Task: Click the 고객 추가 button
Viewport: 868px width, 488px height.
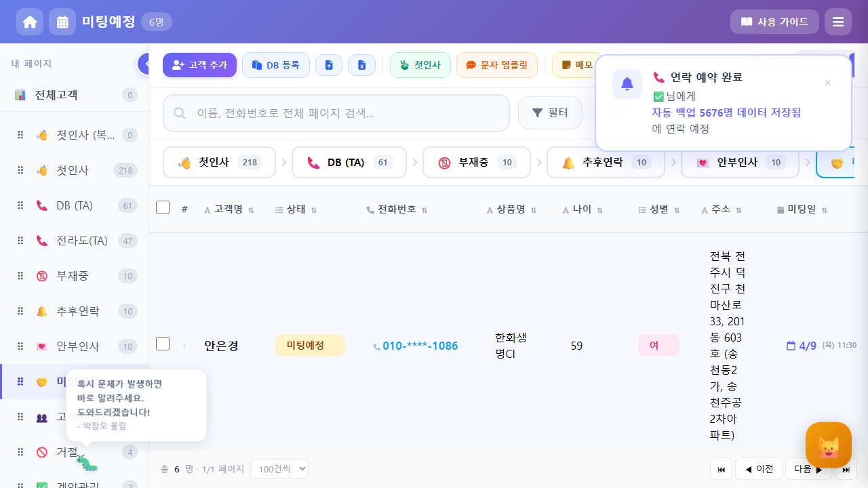Action: click(199, 64)
